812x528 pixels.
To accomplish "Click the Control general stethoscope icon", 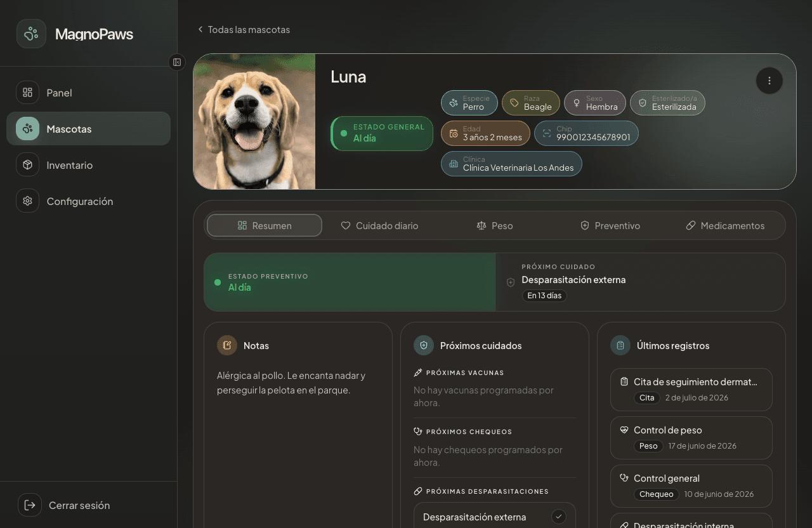I will pos(624,478).
